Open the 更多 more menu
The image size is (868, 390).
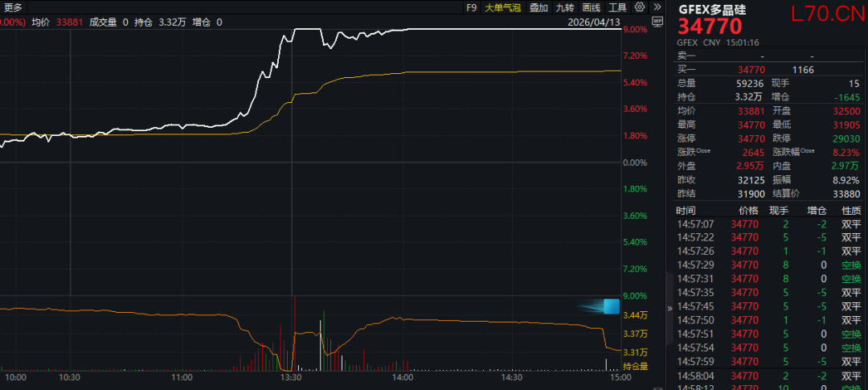[x=14, y=7]
